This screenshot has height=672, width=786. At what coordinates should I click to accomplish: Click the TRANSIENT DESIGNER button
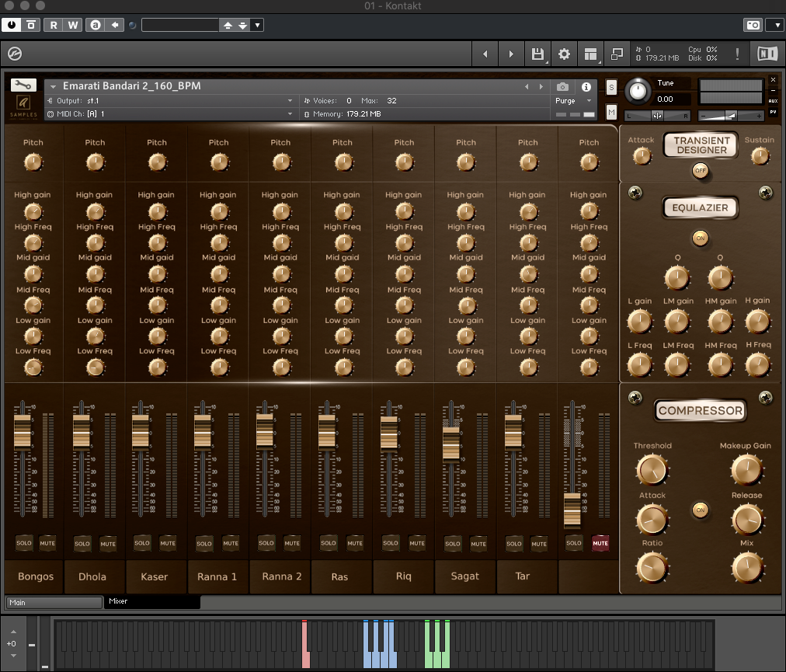pyautogui.click(x=701, y=145)
